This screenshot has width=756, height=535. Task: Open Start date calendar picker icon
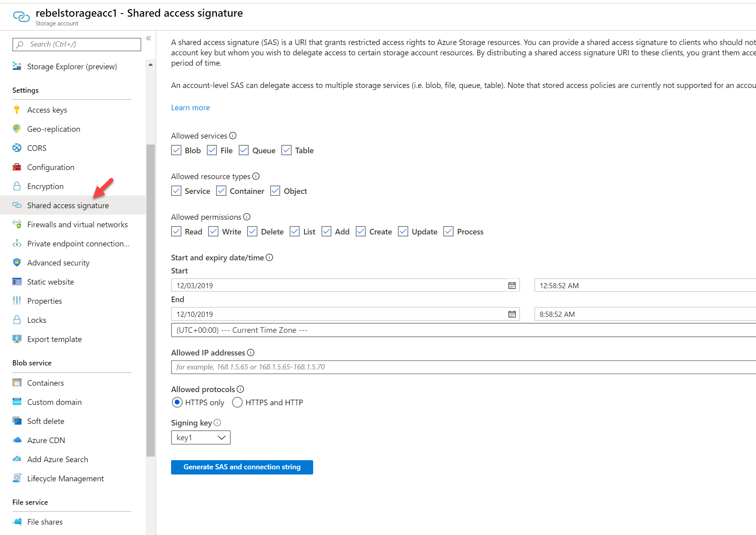(x=512, y=285)
